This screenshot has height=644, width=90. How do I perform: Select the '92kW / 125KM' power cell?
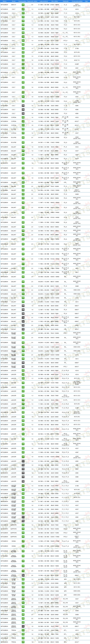click(x=55, y=60)
